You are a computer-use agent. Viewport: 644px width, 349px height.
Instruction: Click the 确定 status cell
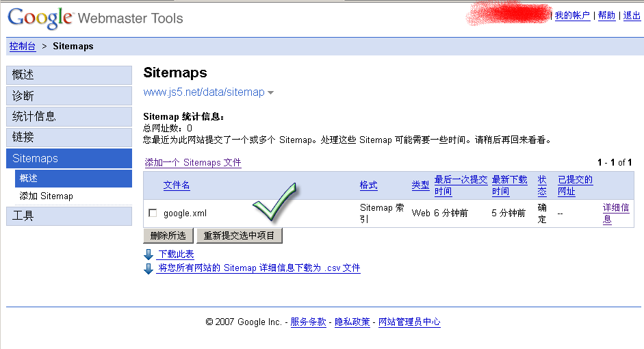(x=542, y=214)
